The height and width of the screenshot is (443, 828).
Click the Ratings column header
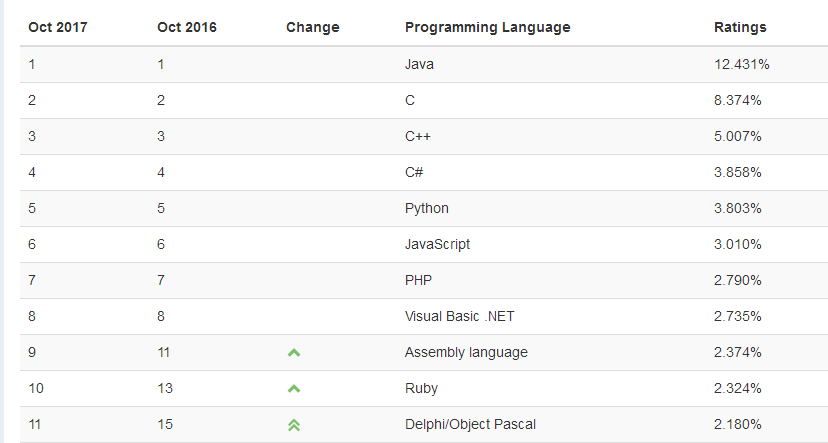tap(740, 27)
